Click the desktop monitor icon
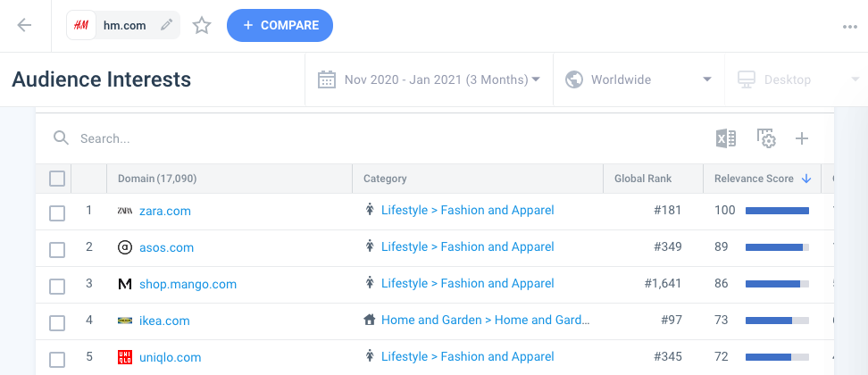868x375 pixels. (747, 79)
